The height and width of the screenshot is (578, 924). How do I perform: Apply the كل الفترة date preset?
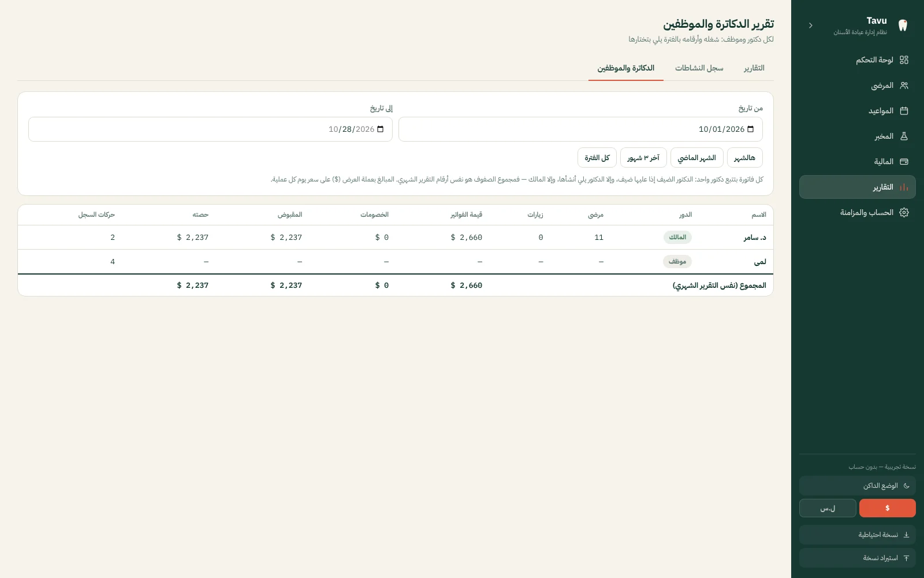pos(597,158)
